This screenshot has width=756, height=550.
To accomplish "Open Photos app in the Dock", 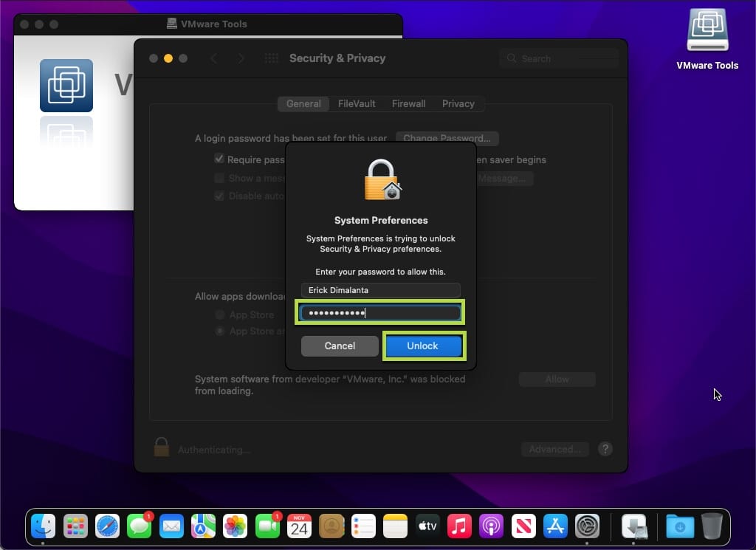I will point(236,526).
